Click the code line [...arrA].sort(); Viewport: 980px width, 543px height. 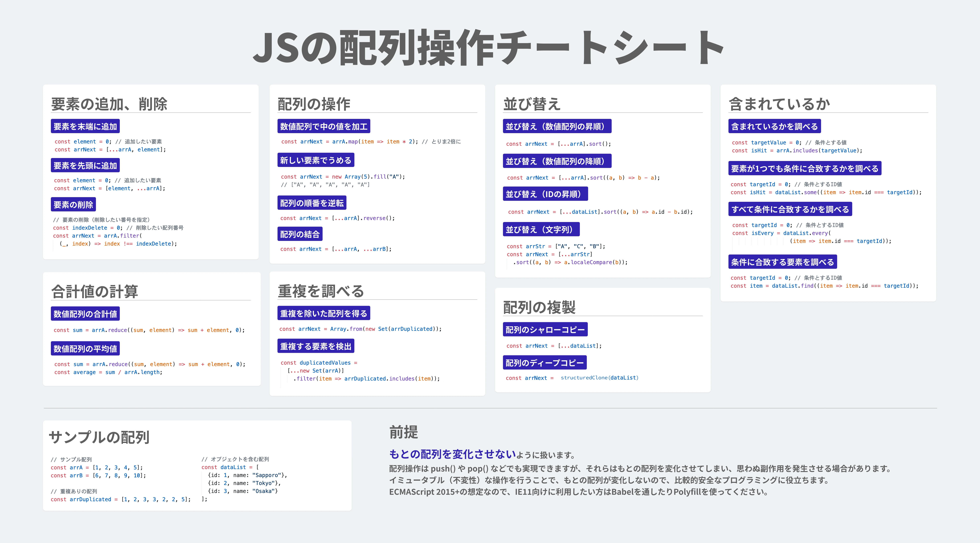[559, 144]
